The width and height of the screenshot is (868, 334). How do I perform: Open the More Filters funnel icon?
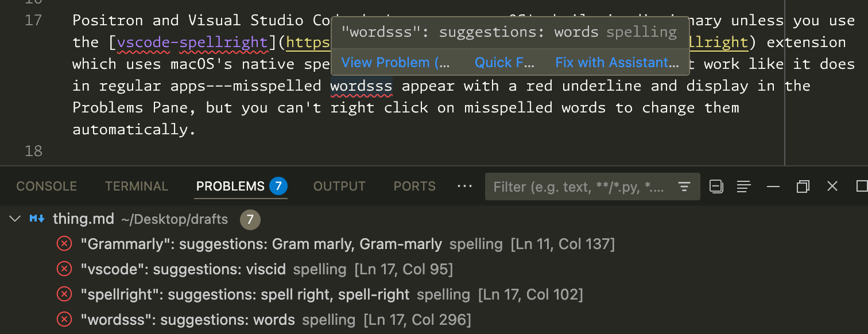click(684, 187)
